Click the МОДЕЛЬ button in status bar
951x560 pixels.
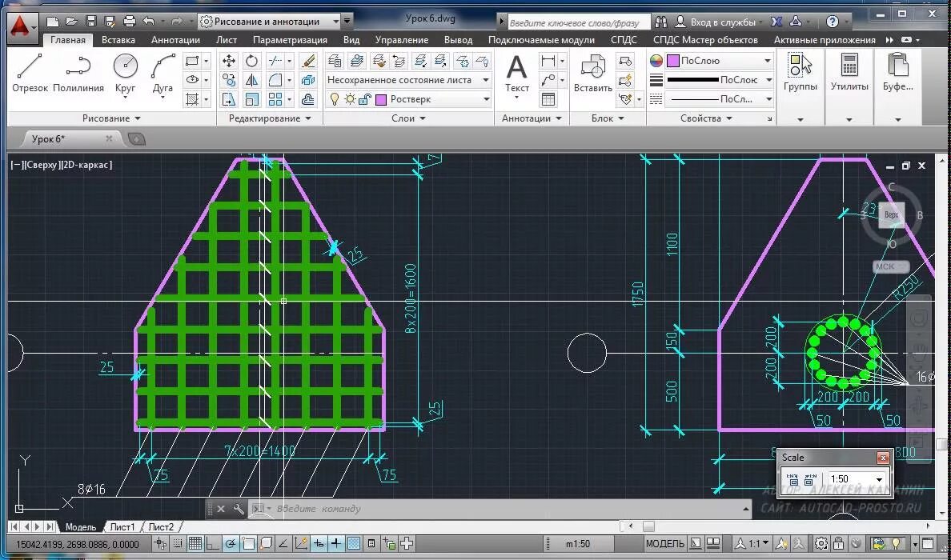(x=665, y=544)
